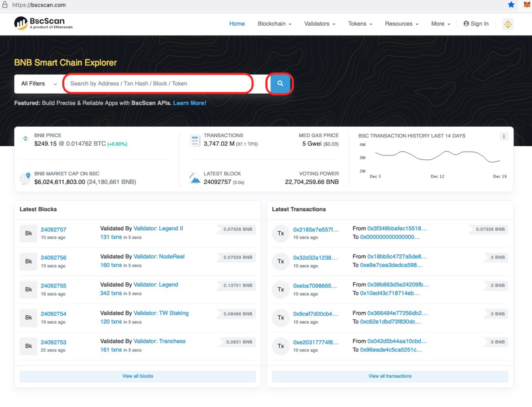Click Tx icon for 0x9cef7d00cb4 transaction
This screenshot has height=407, width=532.
[x=281, y=318]
